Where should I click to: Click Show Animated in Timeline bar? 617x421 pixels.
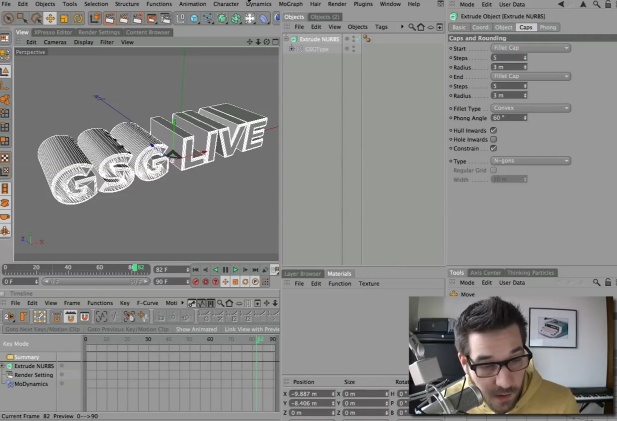[x=196, y=329]
